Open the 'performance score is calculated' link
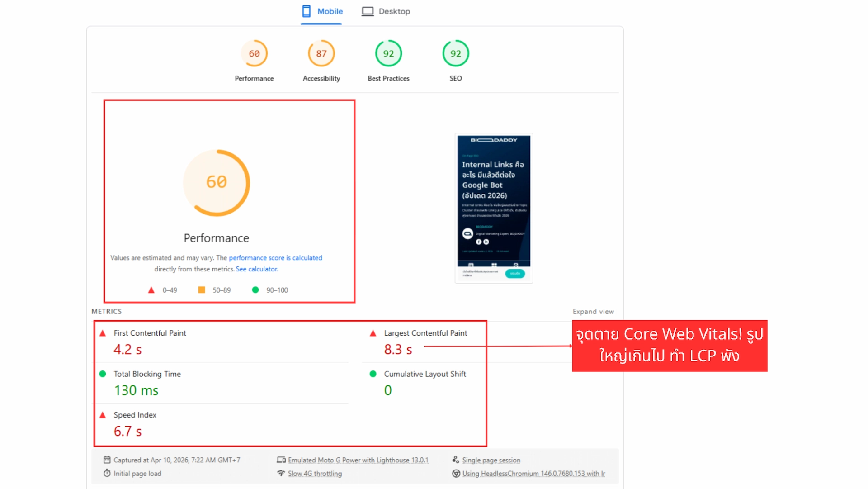 [275, 258]
